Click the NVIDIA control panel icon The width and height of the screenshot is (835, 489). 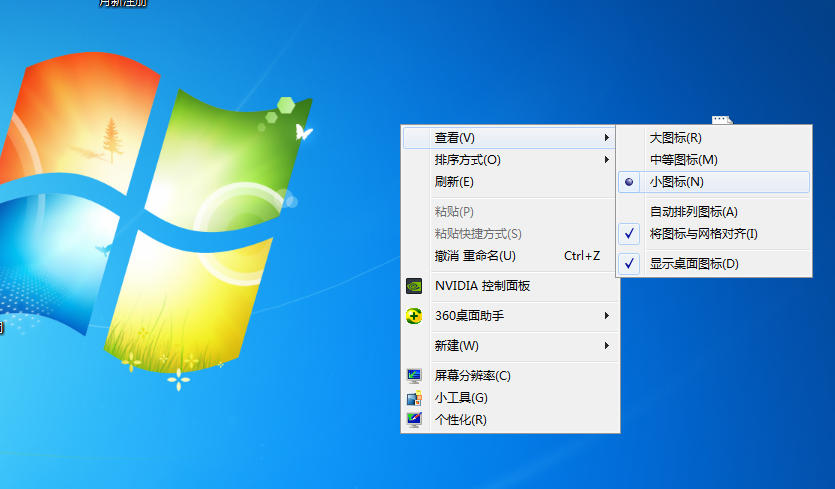[x=414, y=286]
